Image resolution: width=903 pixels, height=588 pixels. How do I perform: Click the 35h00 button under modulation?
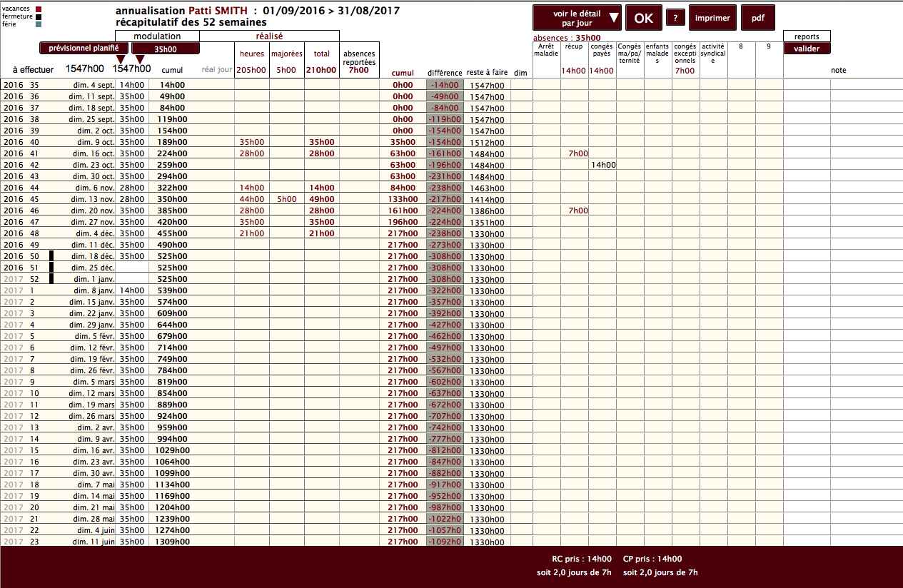click(166, 49)
